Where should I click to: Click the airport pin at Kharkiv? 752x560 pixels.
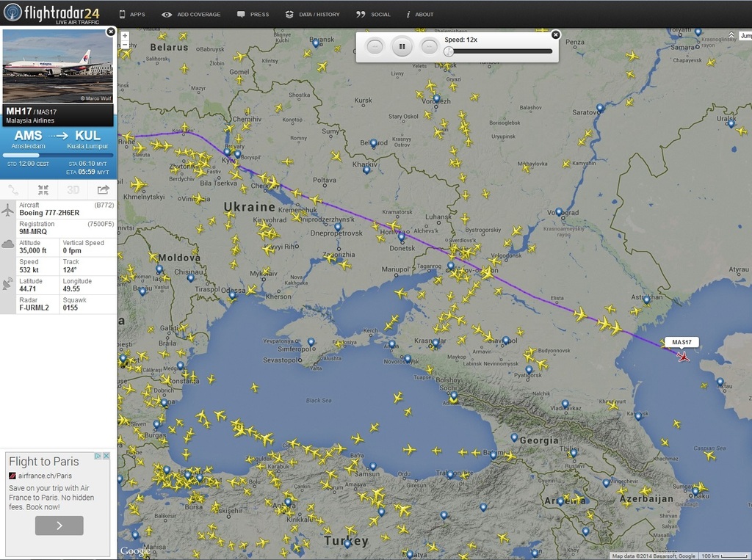point(366,170)
